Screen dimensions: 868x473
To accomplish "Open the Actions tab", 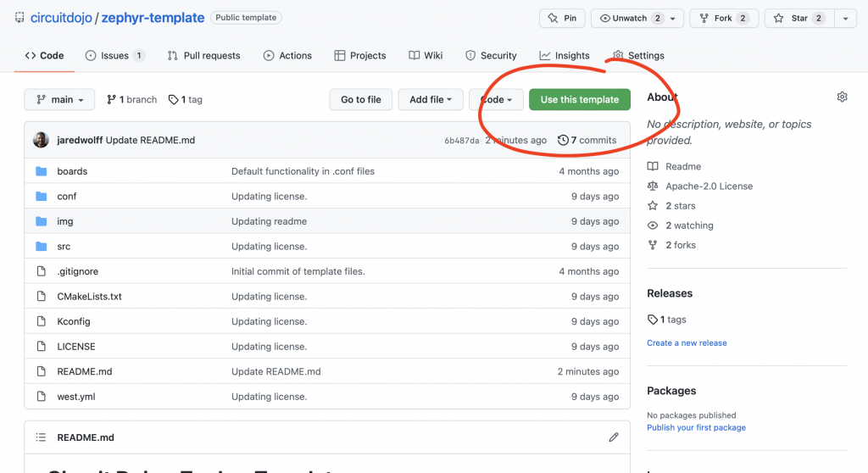I will click(287, 55).
